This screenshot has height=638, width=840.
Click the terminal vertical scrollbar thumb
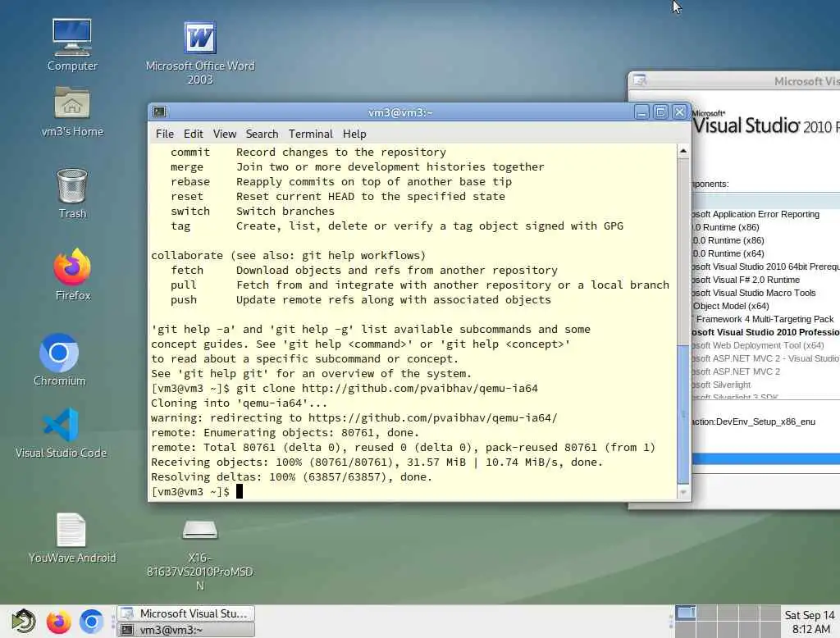pyautogui.click(x=683, y=414)
